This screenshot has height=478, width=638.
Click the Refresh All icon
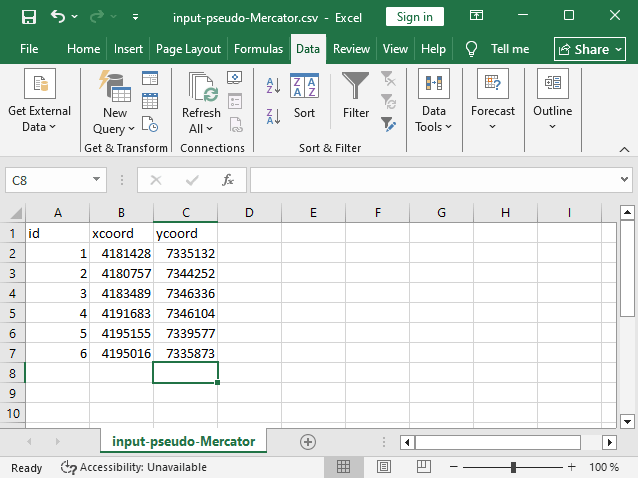pyautogui.click(x=202, y=87)
